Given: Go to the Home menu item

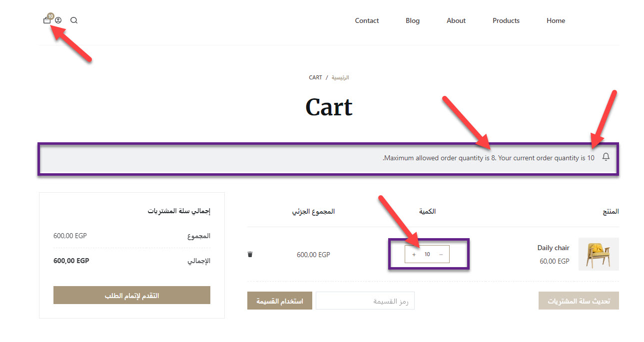Looking at the screenshot, I should click(556, 20).
